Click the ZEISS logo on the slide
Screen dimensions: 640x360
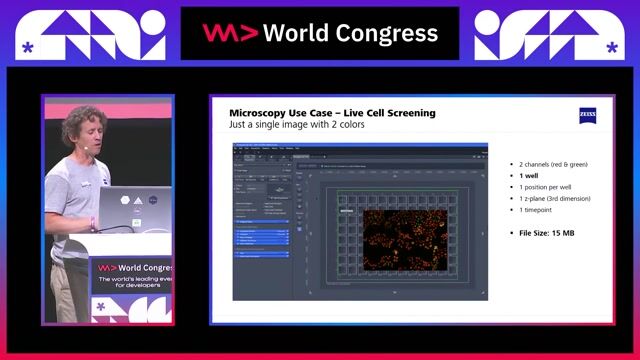pyautogui.click(x=588, y=116)
